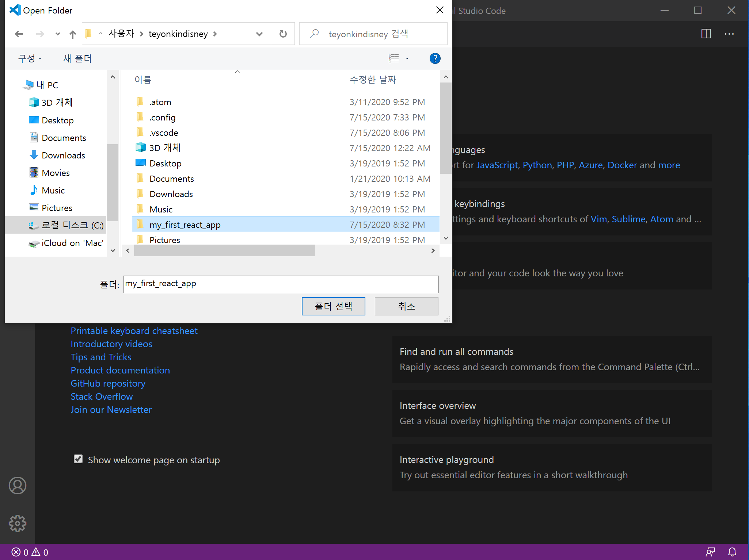Select the Desktop folder in file list
The image size is (749, 560).
tap(166, 163)
